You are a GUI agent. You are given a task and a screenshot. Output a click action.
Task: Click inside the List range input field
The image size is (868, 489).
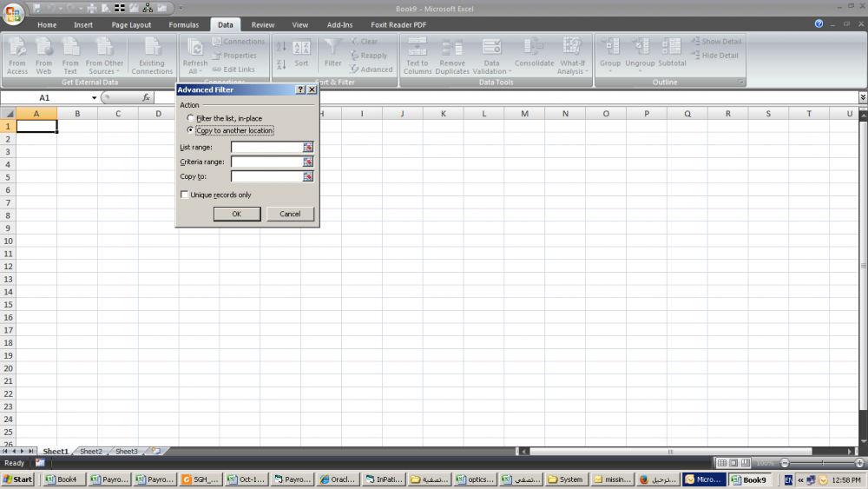point(266,147)
